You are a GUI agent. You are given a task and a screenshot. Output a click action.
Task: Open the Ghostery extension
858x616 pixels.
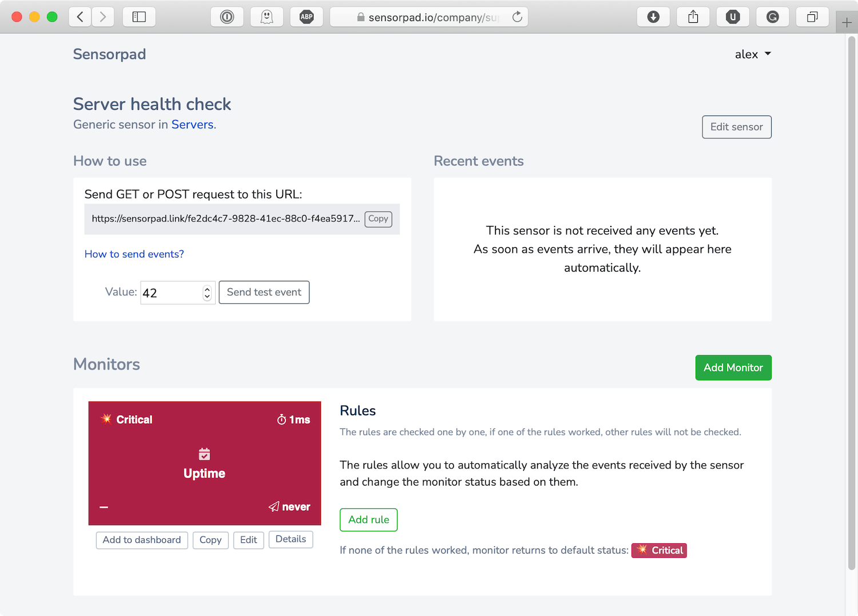click(x=267, y=17)
